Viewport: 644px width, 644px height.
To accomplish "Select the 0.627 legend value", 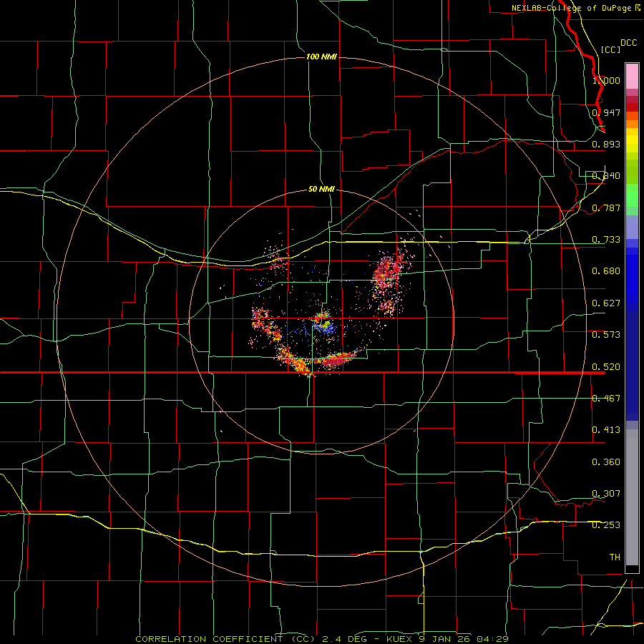I will 606,303.
